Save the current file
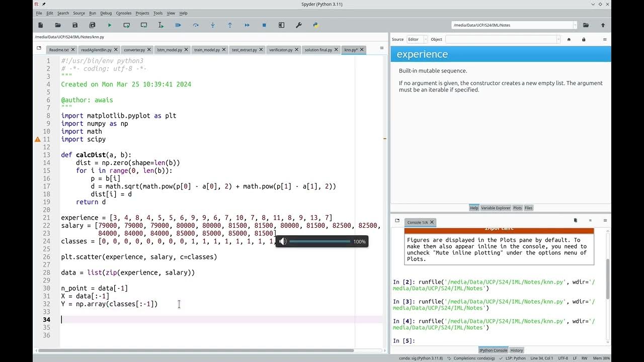Screen dimensions: 644x362 point(75,25)
